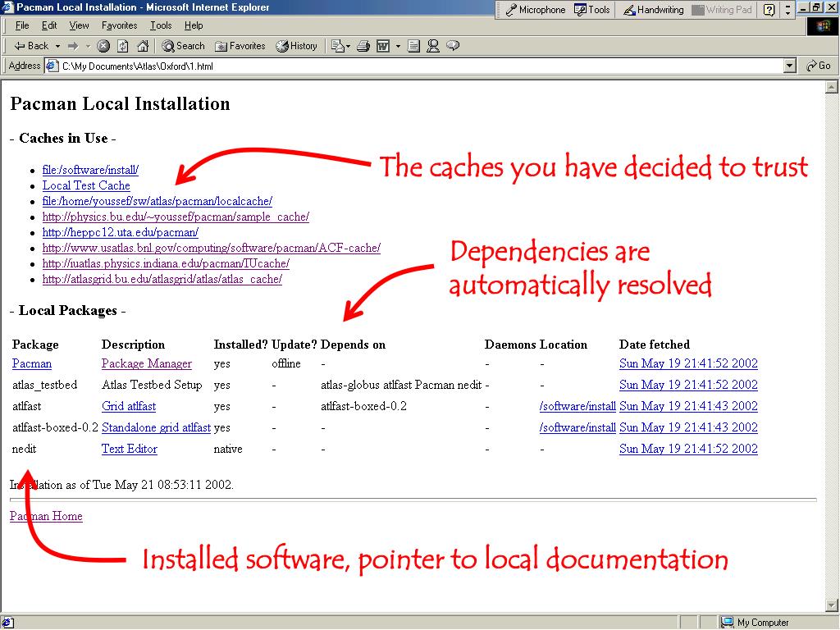This screenshot has width=840, height=630.
Task: Click the My Computer zone in status bar
Action: pos(756,623)
